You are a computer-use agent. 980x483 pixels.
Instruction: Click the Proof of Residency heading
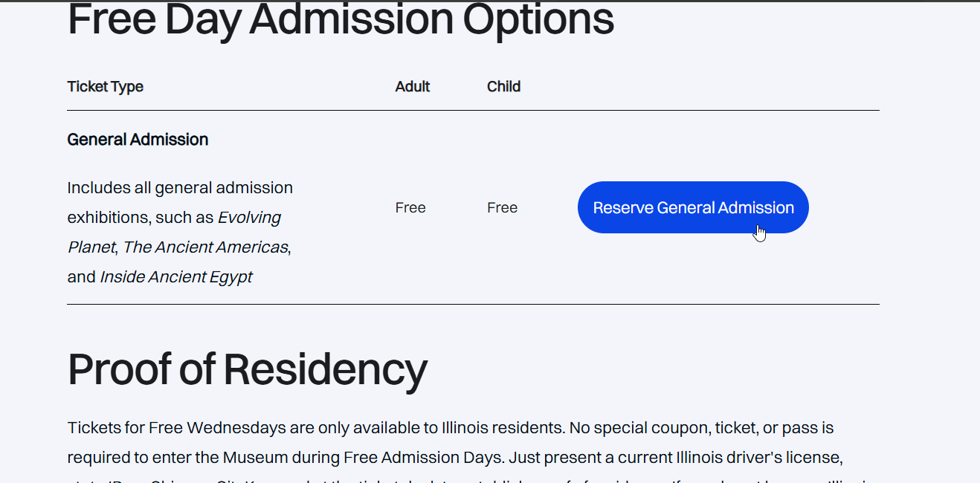(247, 369)
